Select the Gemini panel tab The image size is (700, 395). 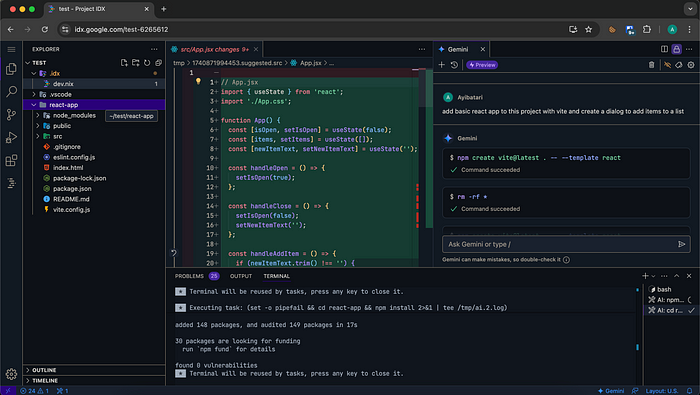click(x=461, y=49)
